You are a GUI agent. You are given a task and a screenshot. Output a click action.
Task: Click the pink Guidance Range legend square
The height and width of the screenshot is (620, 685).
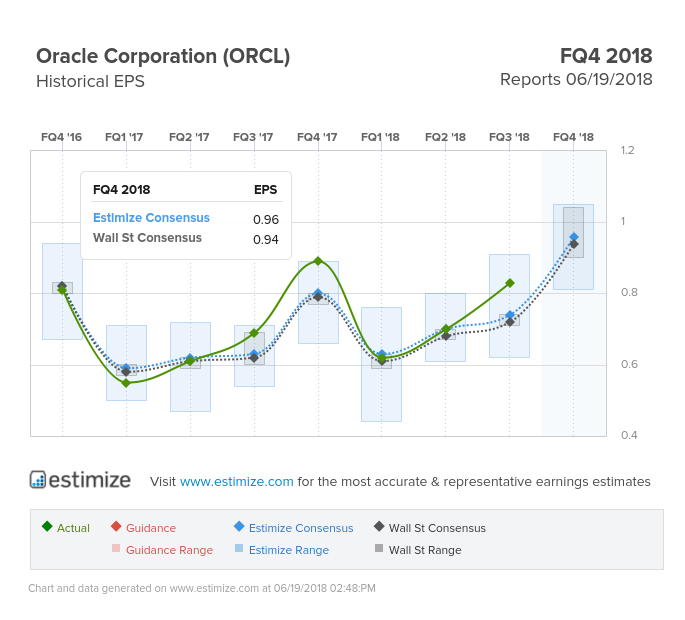pyautogui.click(x=116, y=548)
